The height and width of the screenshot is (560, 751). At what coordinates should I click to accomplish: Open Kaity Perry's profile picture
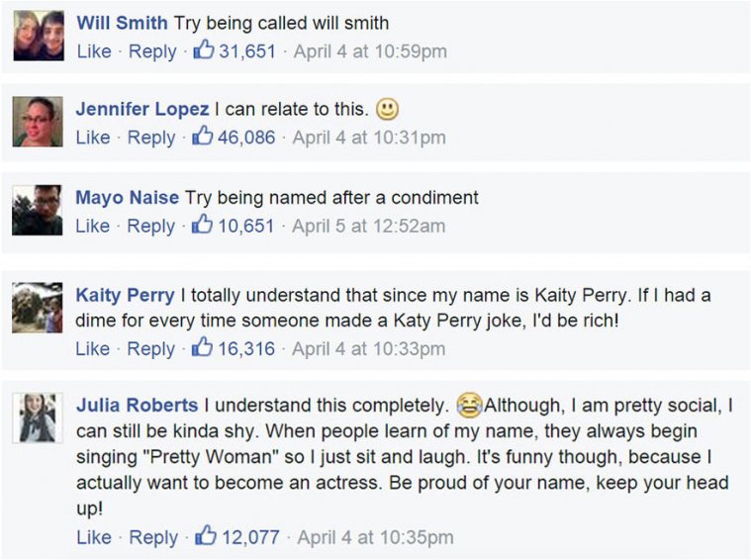click(38, 308)
